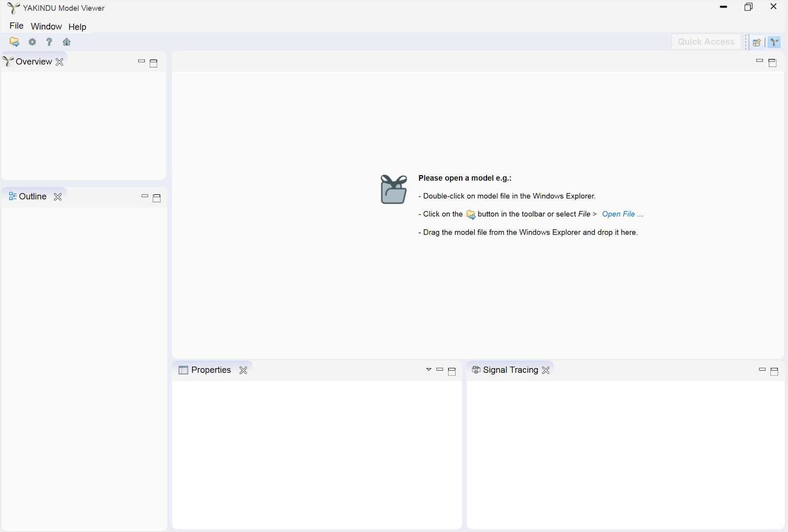
Task: Click the Open File ... link
Action: pyautogui.click(x=623, y=214)
